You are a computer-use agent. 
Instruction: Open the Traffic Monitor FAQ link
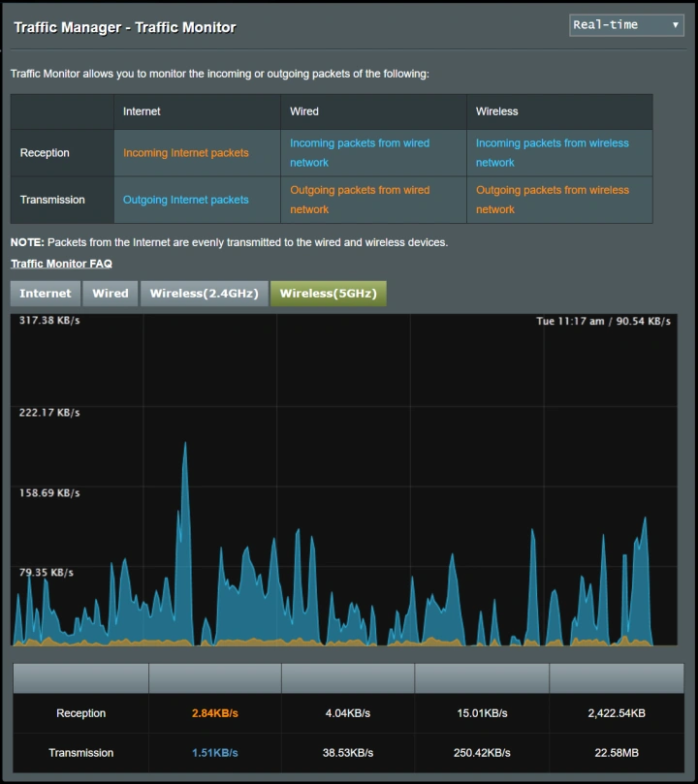pyautogui.click(x=61, y=264)
